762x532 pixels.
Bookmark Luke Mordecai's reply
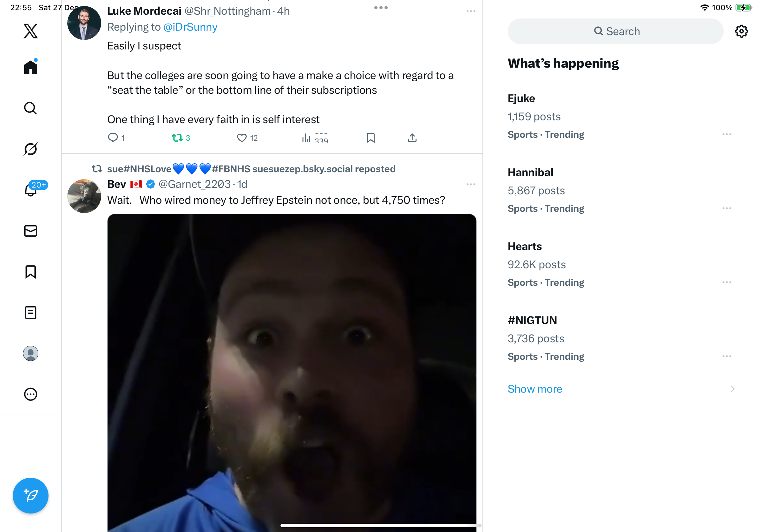click(371, 138)
